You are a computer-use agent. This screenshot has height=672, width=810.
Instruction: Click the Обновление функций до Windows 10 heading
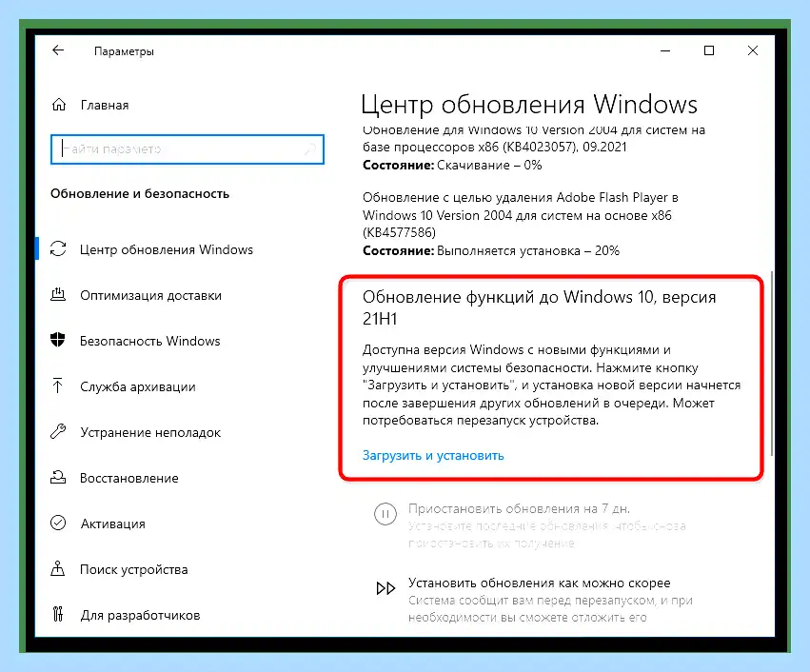(540, 307)
